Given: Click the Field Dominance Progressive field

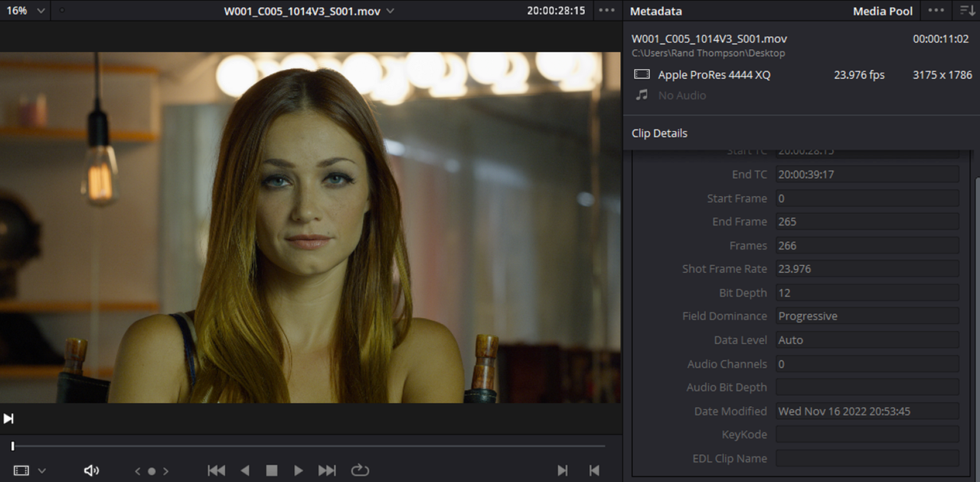Looking at the screenshot, I should 867,316.
